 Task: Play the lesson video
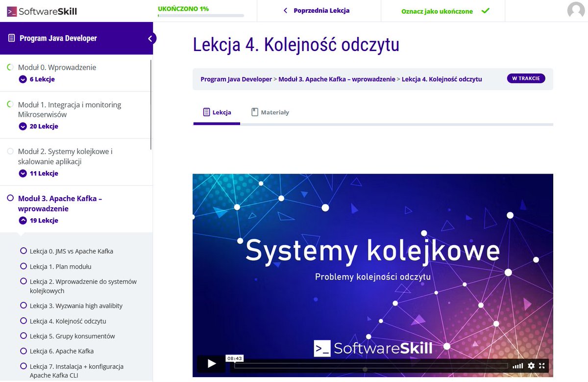point(212,364)
